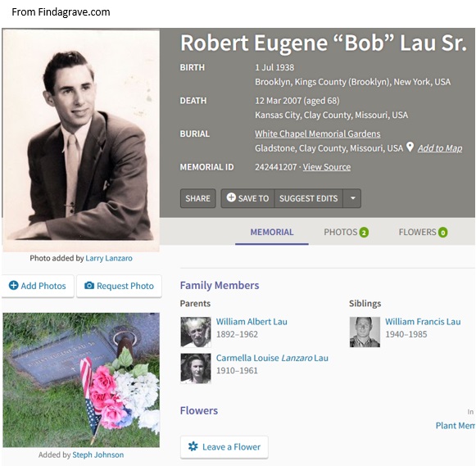
Task: Click the Add to Map link
Action: [440, 148]
